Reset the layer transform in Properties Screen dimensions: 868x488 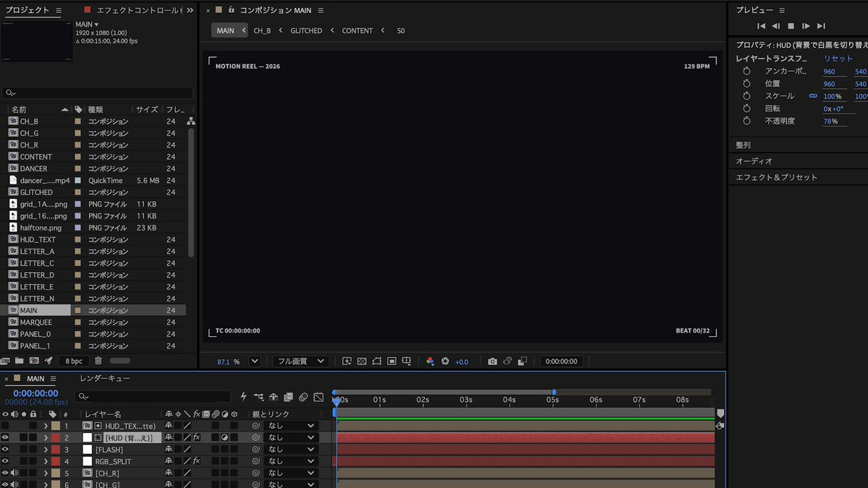pos(838,59)
